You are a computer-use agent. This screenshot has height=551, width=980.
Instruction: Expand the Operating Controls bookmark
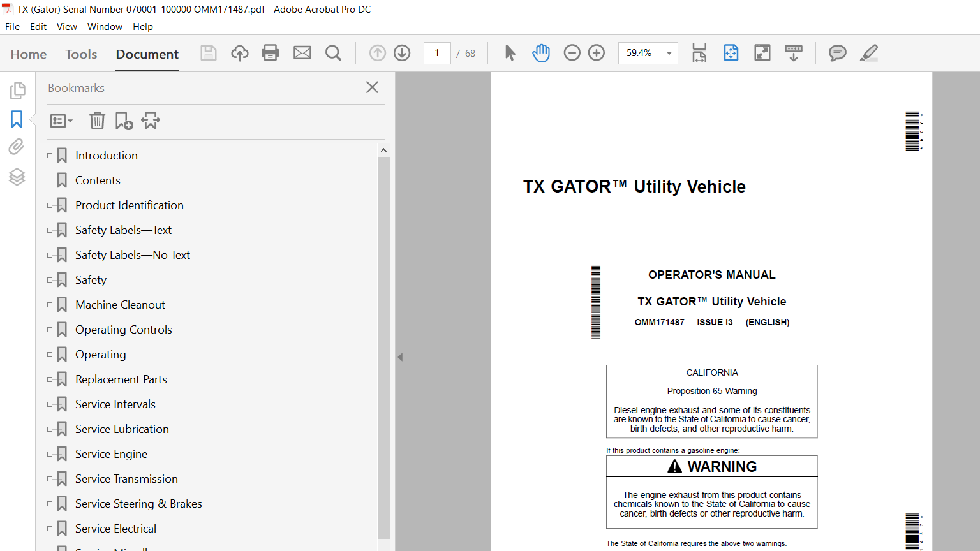(50, 330)
